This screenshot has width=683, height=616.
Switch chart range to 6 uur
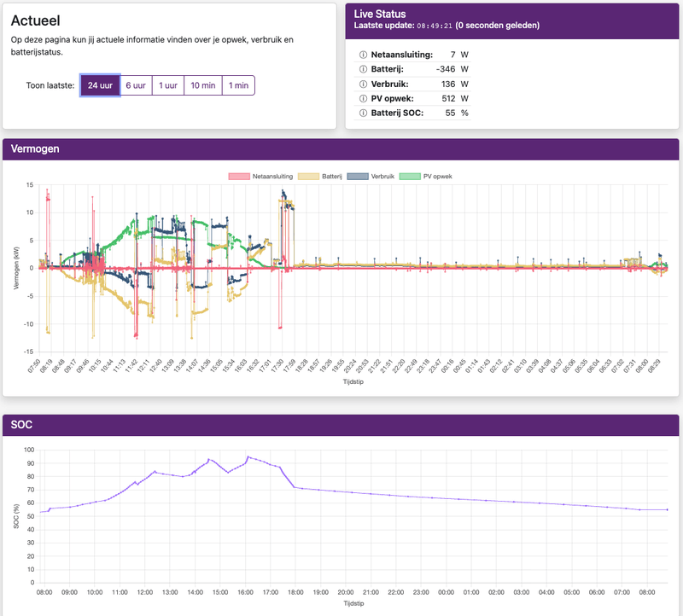click(136, 85)
